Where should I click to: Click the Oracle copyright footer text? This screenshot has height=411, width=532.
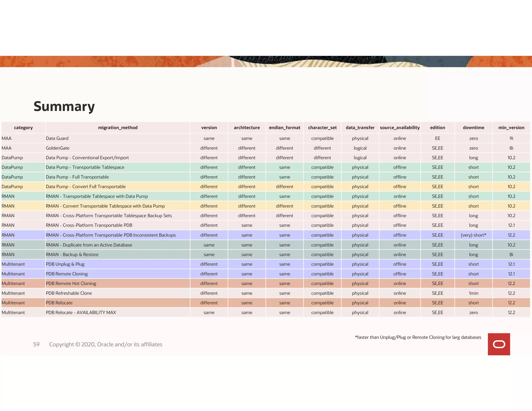[106, 344]
